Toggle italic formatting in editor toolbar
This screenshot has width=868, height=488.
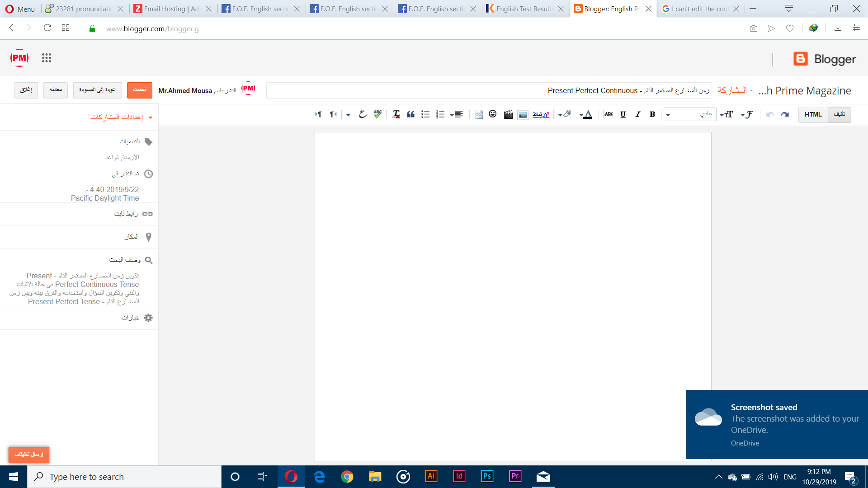tap(638, 114)
